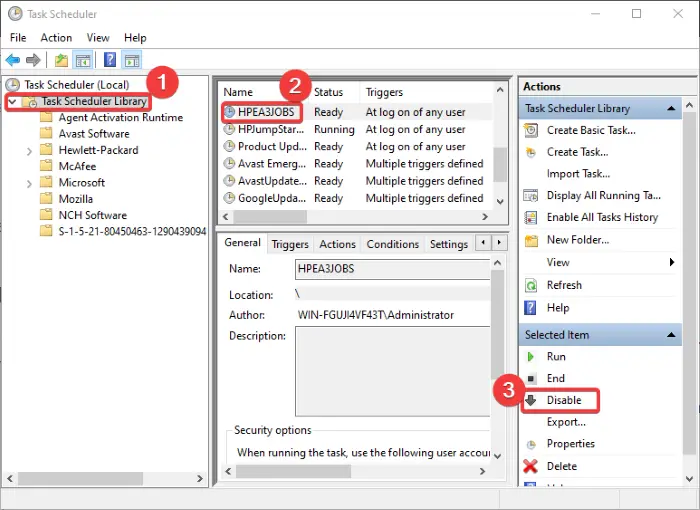Open the View submenu arrow
Viewport: 700px width, 510px height.
tap(672, 262)
